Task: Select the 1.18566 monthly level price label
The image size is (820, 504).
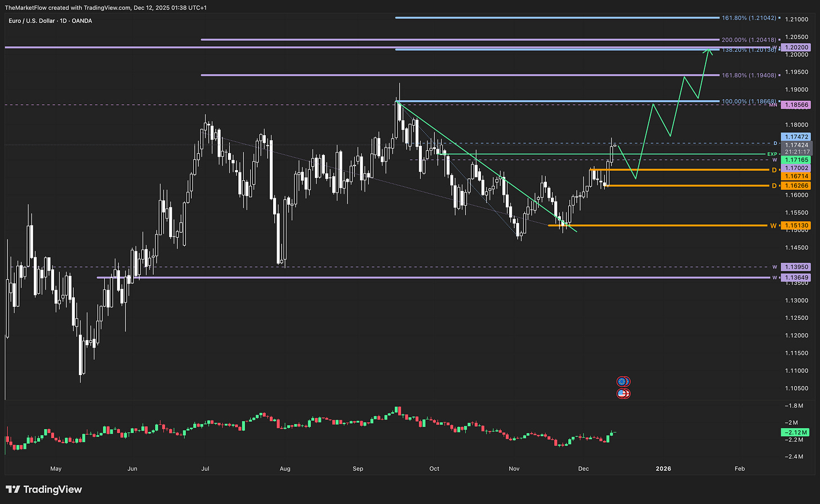Action: click(x=796, y=105)
